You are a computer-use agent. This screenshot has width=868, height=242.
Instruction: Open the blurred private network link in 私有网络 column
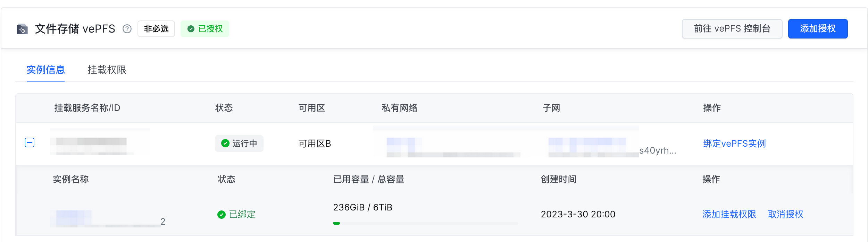404,142
